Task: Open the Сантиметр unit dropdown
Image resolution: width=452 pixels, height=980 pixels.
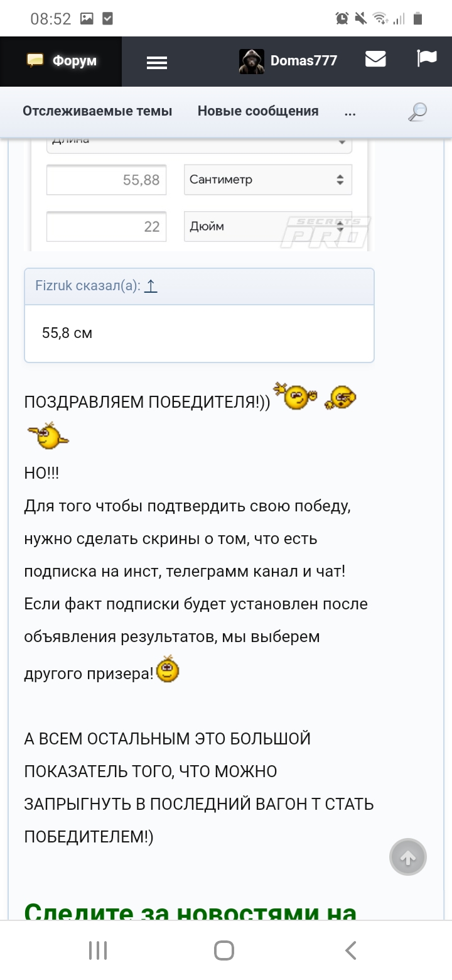Action: pos(267,180)
